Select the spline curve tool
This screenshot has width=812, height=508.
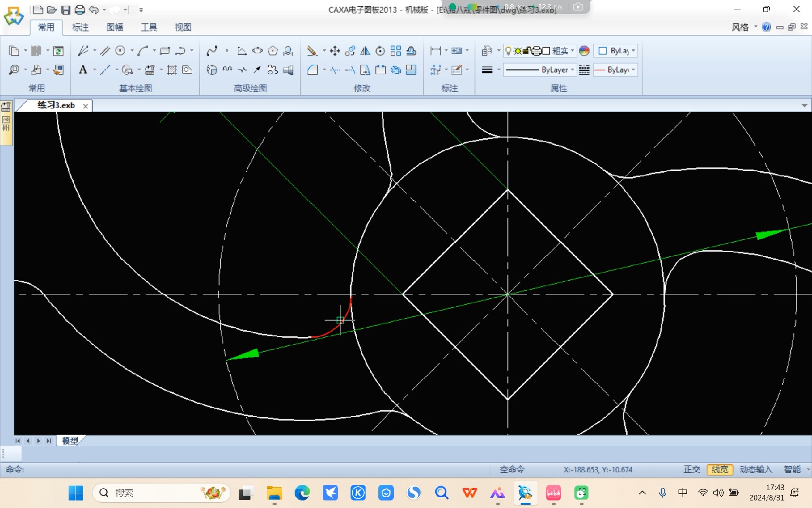pos(212,50)
